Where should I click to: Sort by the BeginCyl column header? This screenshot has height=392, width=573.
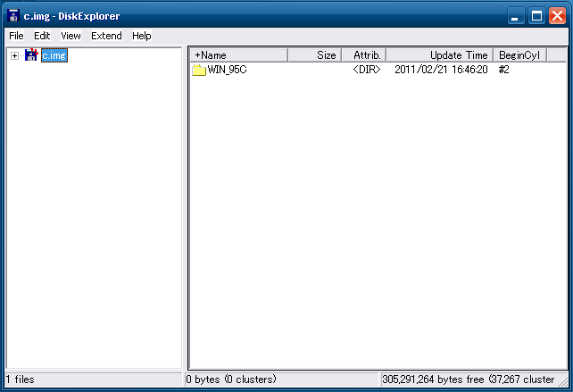pos(520,55)
